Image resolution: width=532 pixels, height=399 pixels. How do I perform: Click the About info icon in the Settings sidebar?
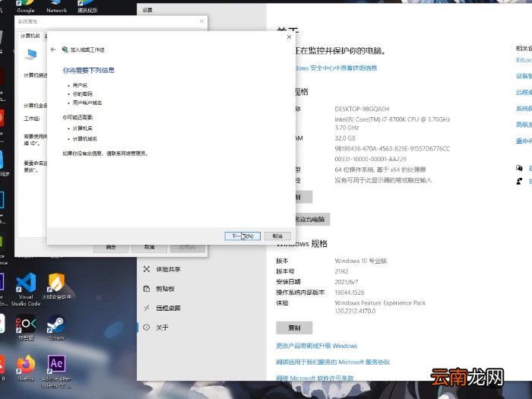click(147, 328)
